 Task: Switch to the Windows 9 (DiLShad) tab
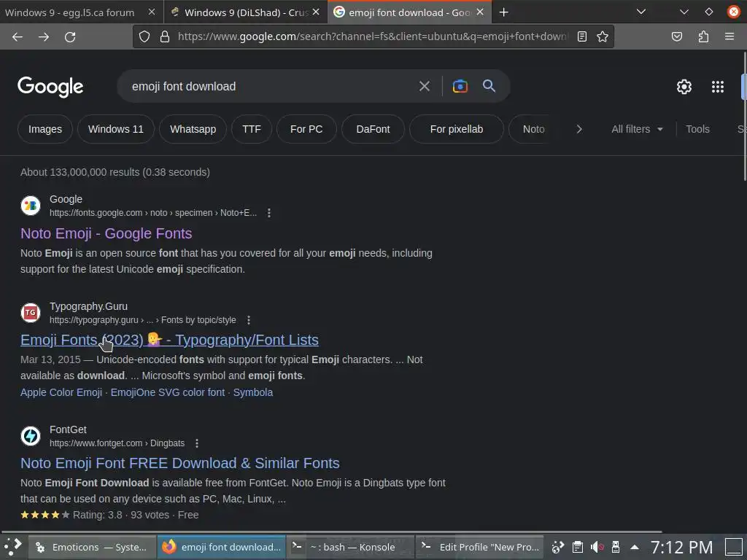point(240,12)
